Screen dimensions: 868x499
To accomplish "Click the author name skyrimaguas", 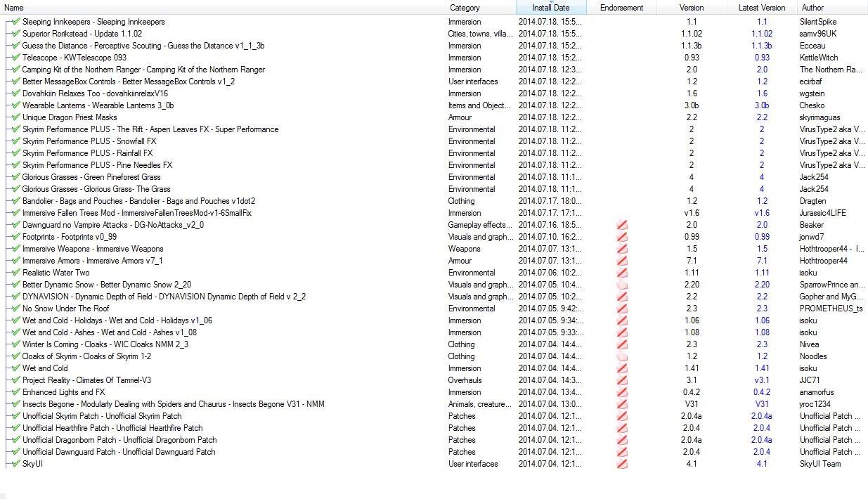I will click(820, 117).
